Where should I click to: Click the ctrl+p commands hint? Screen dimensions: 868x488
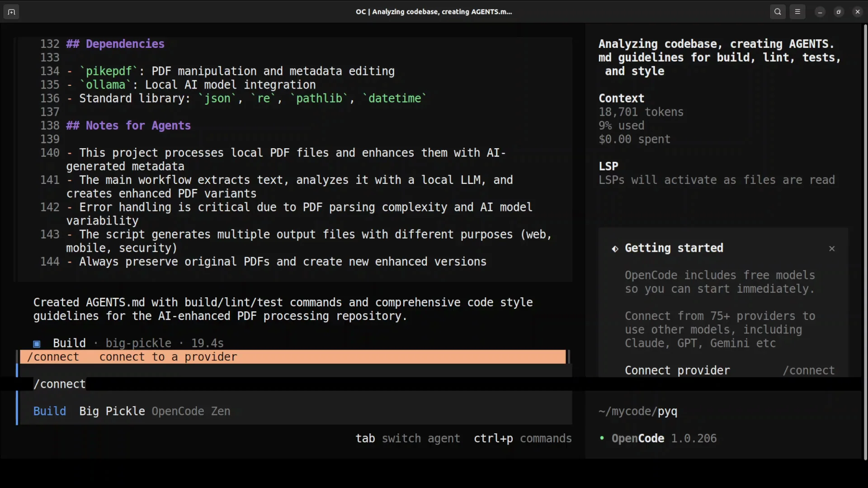pos(522,438)
